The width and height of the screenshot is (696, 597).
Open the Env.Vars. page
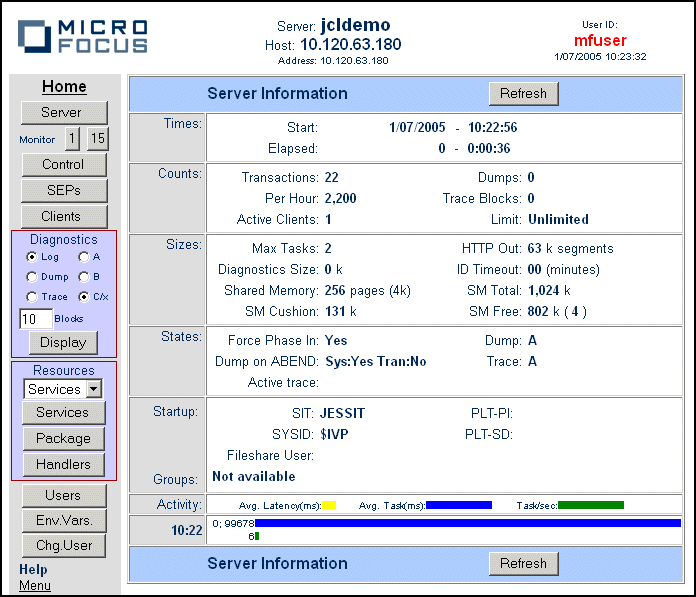pos(63,521)
